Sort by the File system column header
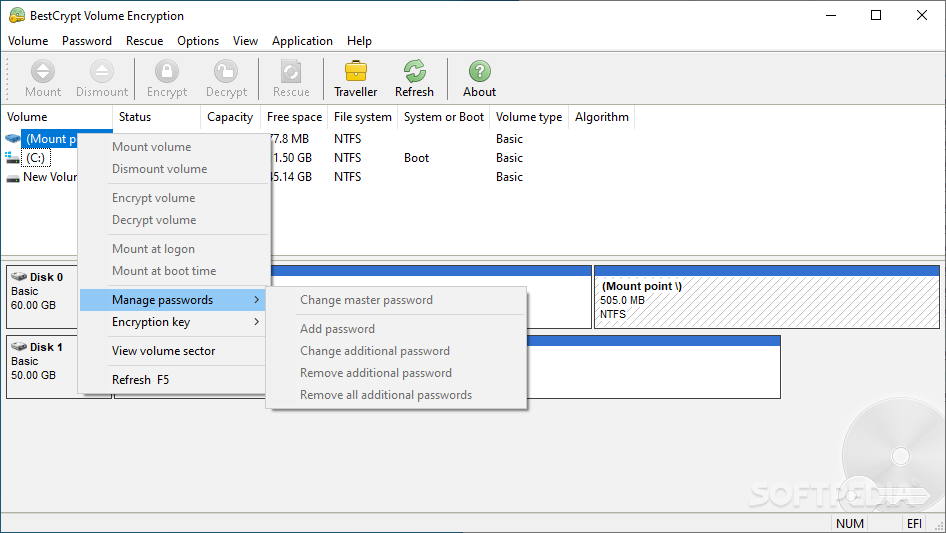 click(x=363, y=117)
